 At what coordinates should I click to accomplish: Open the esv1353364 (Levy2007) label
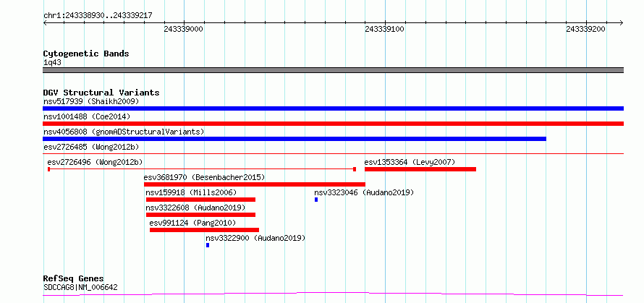point(410,162)
